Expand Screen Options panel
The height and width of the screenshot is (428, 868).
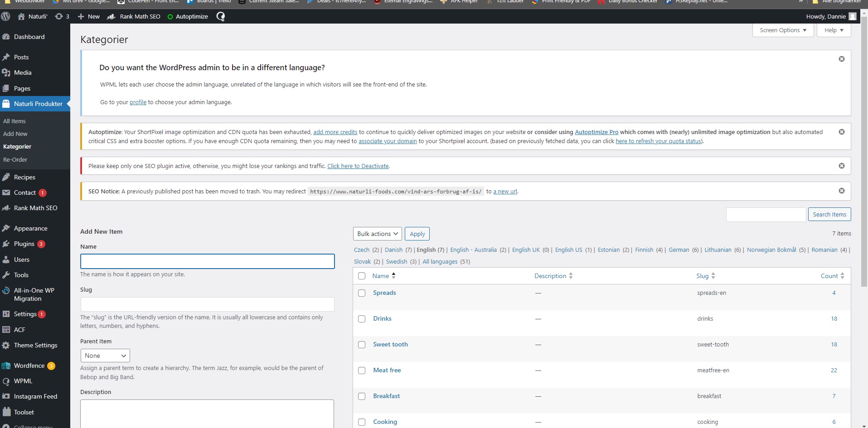[x=783, y=30]
